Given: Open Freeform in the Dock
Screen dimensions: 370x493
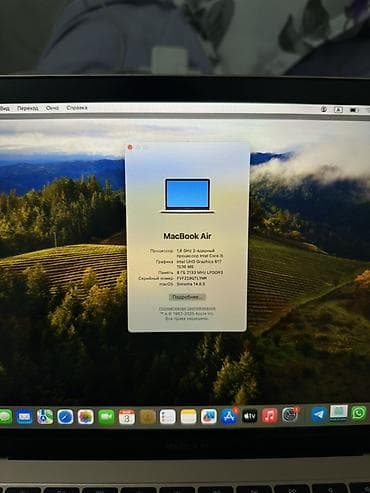Looking at the screenshot, I should pos(209,416).
